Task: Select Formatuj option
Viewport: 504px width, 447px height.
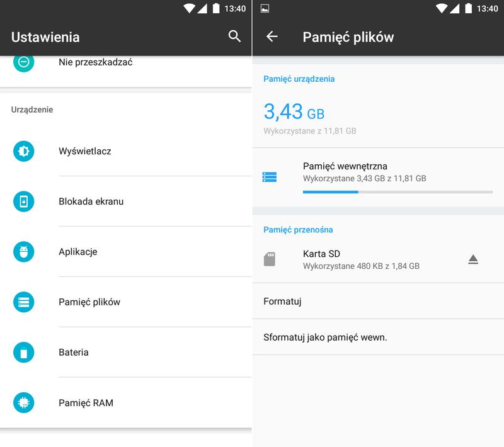Action: (378, 301)
